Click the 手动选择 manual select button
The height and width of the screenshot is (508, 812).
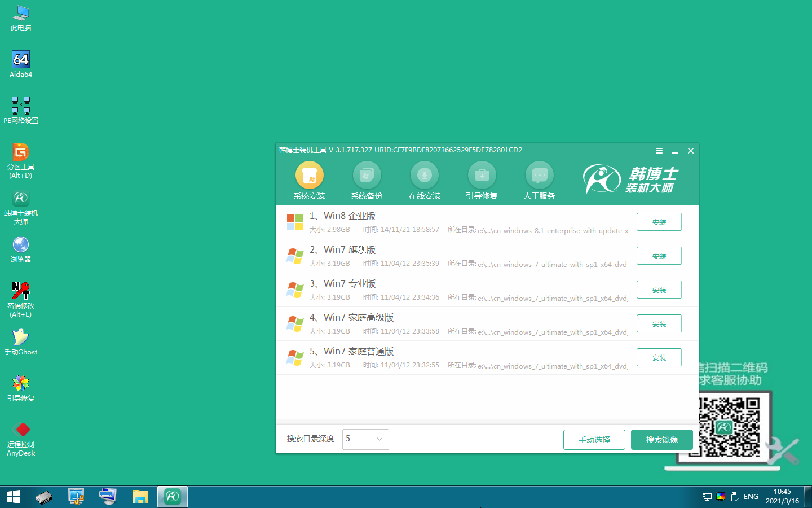[594, 440]
